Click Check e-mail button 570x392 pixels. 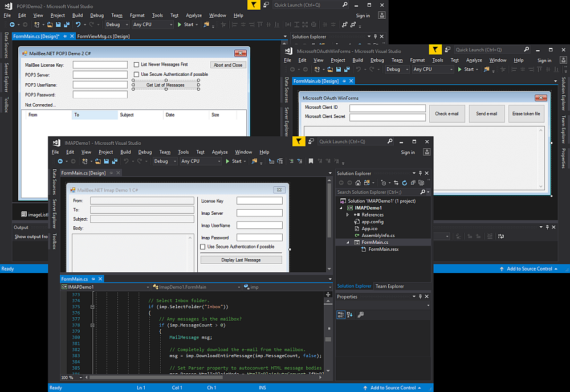click(447, 114)
